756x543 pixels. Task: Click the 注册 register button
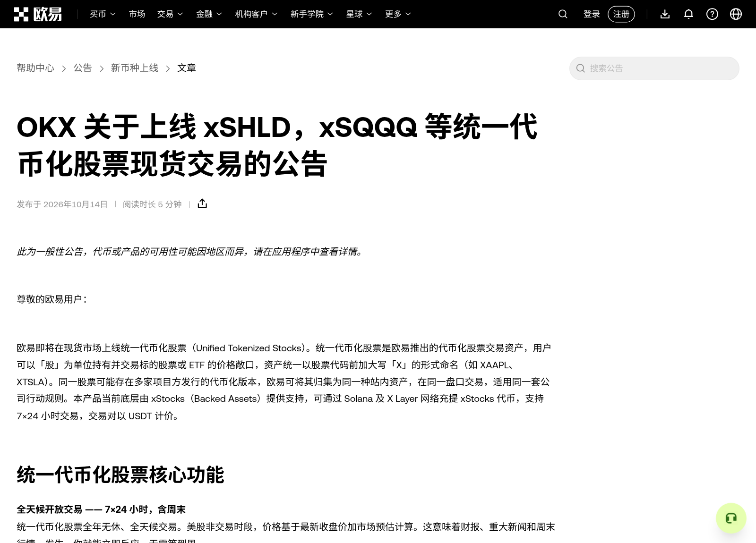point(621,14)
